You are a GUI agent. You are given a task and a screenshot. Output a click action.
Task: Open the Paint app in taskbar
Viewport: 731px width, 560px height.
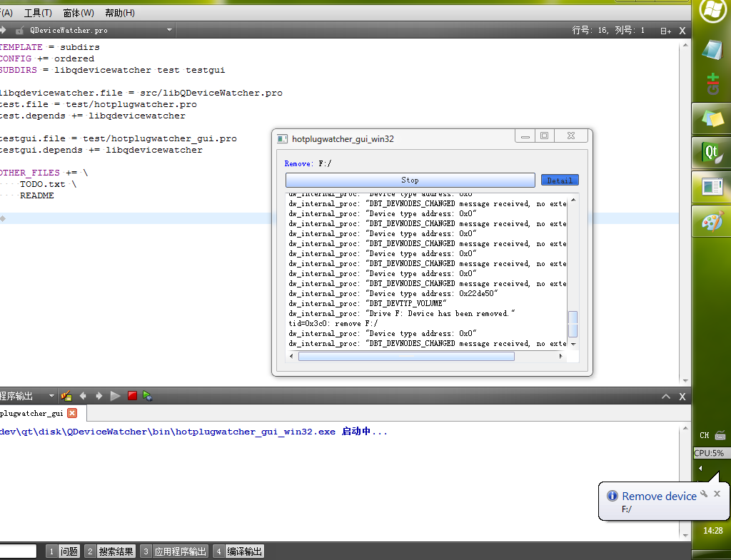711,221
